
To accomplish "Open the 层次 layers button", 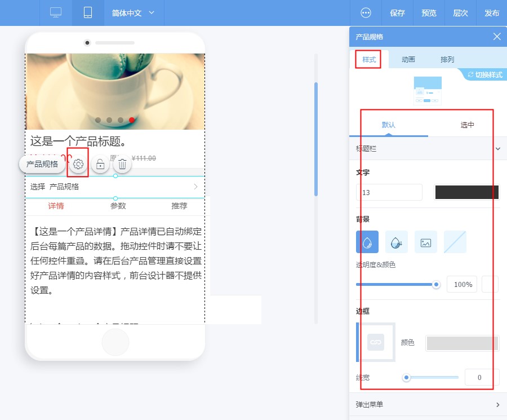I will pyautogui.click(x=460, y=13).
